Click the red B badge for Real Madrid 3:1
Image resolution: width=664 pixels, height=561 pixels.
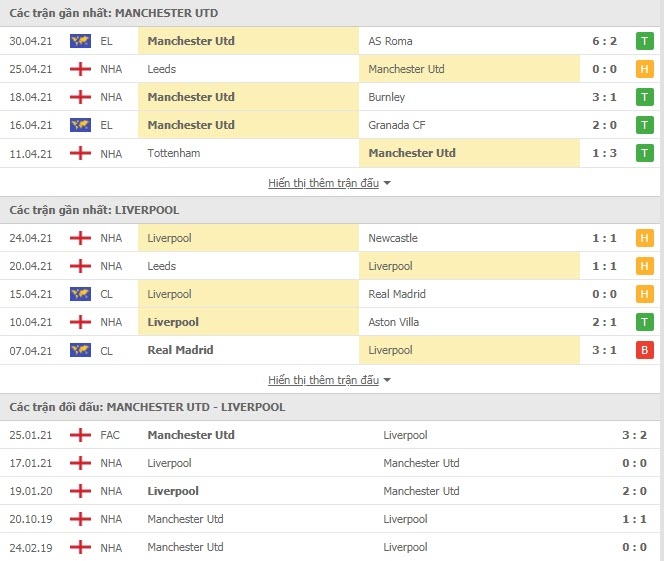pyautogui.click(x=644, y=350)
